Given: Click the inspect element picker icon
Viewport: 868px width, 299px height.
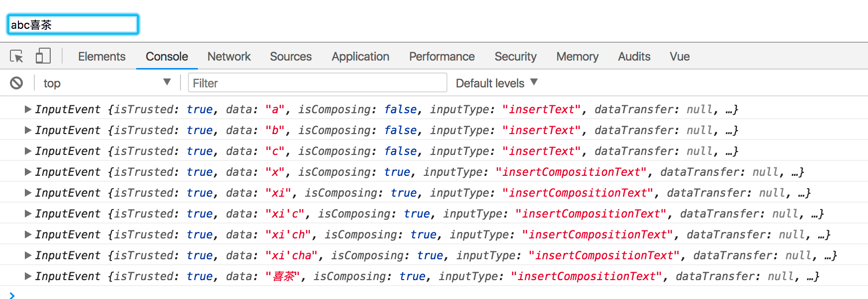Looking at the screenshot, I should pos(16,56).
